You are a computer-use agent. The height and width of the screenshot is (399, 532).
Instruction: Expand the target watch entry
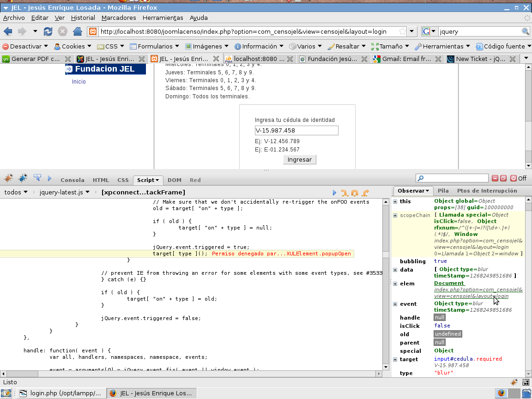[395, 359]
